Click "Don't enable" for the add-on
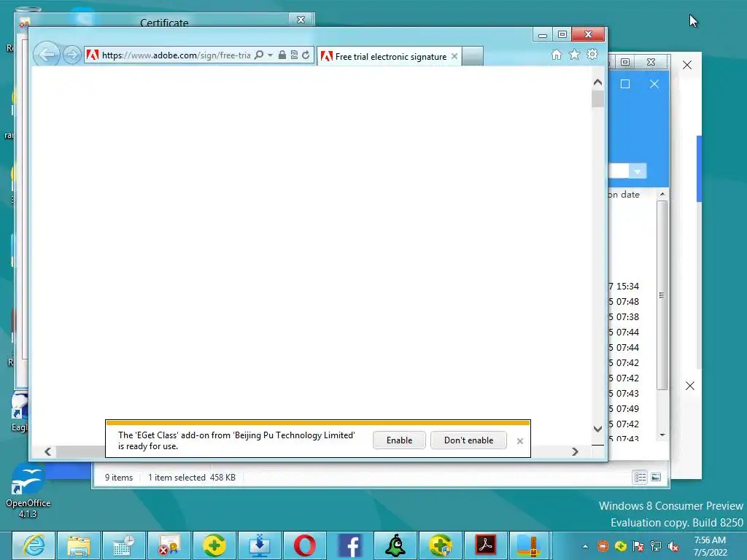Image resolution: width=747 pixels, height=560 pixels. click(x=468, y=440)
